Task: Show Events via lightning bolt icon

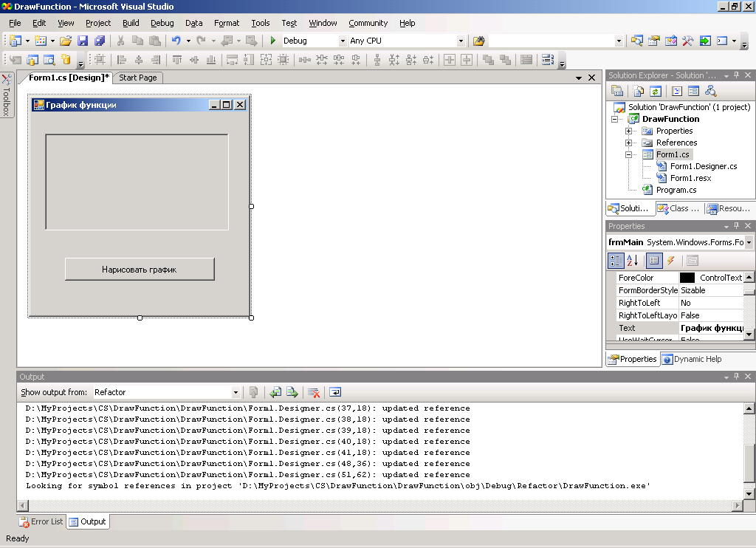Action: coord(670,261)
